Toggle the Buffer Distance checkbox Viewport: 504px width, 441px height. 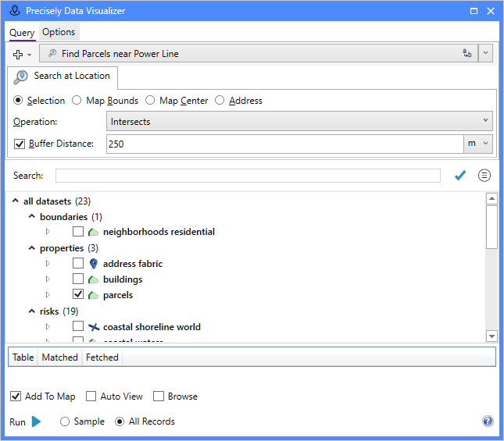point(20,144)
